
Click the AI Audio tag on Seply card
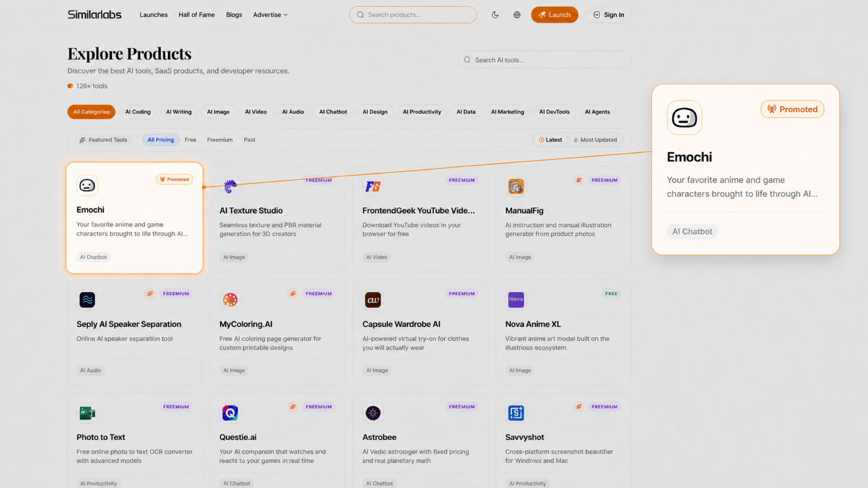(x=90, y=371)
